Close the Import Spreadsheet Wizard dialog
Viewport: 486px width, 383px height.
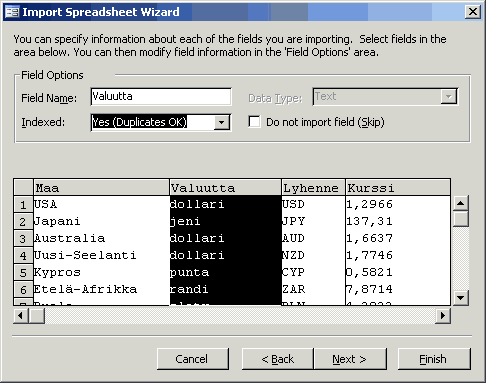coord(473,12)
